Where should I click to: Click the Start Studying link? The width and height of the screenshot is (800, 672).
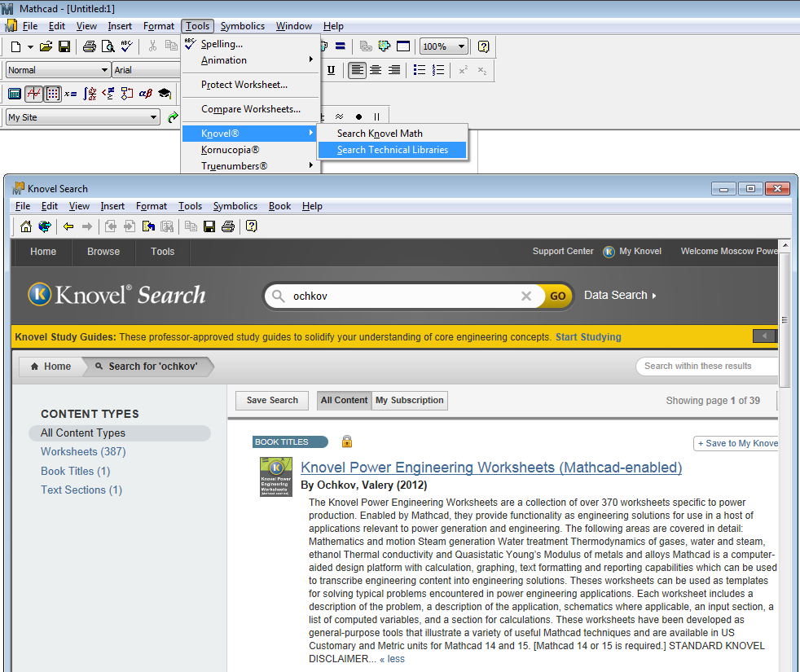coord(588,336)
